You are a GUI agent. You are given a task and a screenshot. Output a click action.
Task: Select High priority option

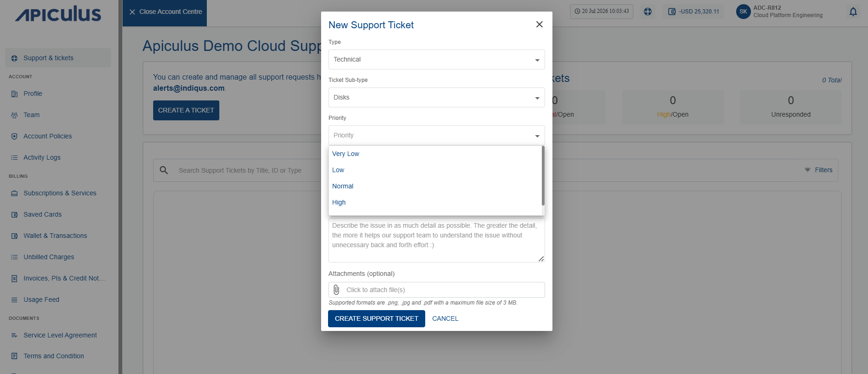(x=435, y=202)
